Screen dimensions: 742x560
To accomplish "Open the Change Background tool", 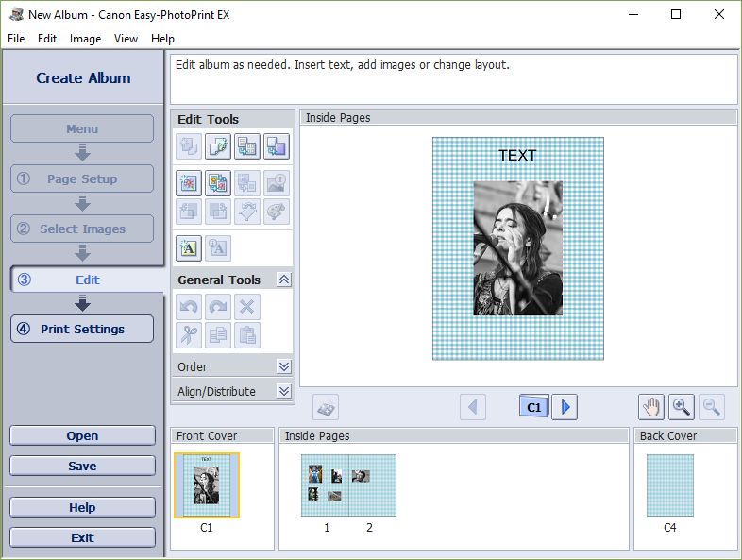I will click(x=277, y=145).
